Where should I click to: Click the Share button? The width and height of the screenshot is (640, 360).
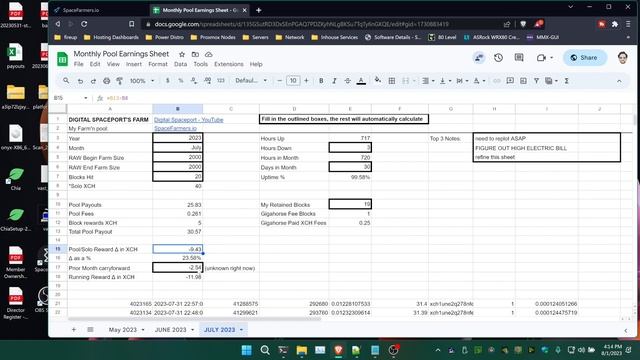click(585, 58)
